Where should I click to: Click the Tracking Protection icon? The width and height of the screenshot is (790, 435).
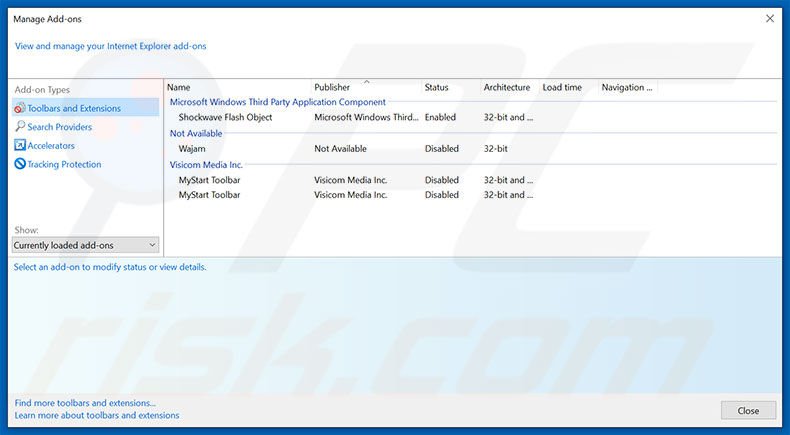20,164
